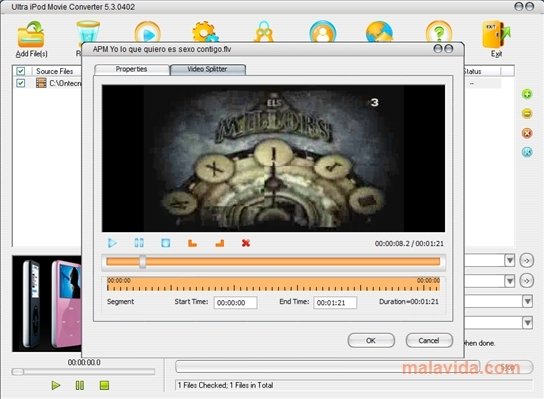
Task: Open the fourth dropdown arrow in main window
Action: click(x=527, y=323)
